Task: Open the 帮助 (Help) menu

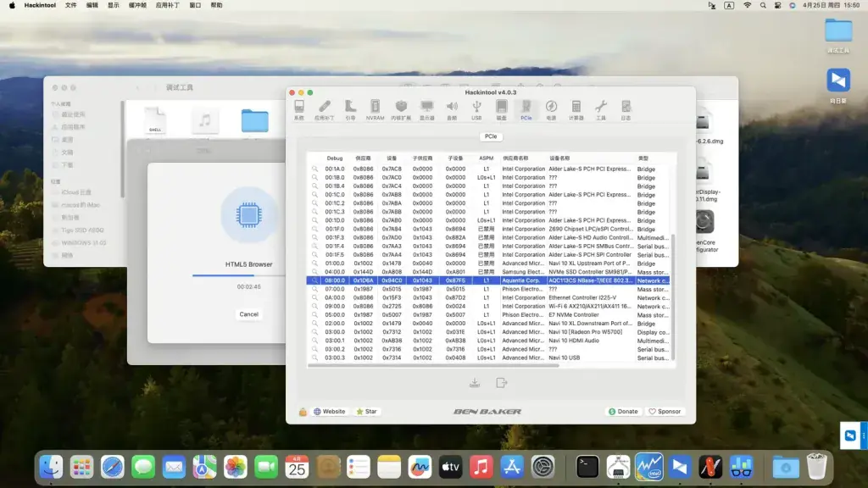Action: (x=216, y=5)
